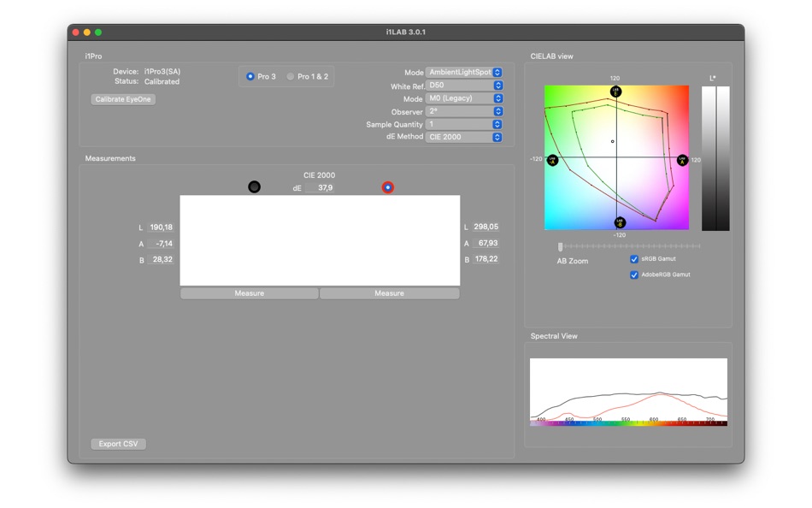Click the CIELAB view heading
This screenshot has width=812, height=508.
pyautogui.click(x=551, y=56)
